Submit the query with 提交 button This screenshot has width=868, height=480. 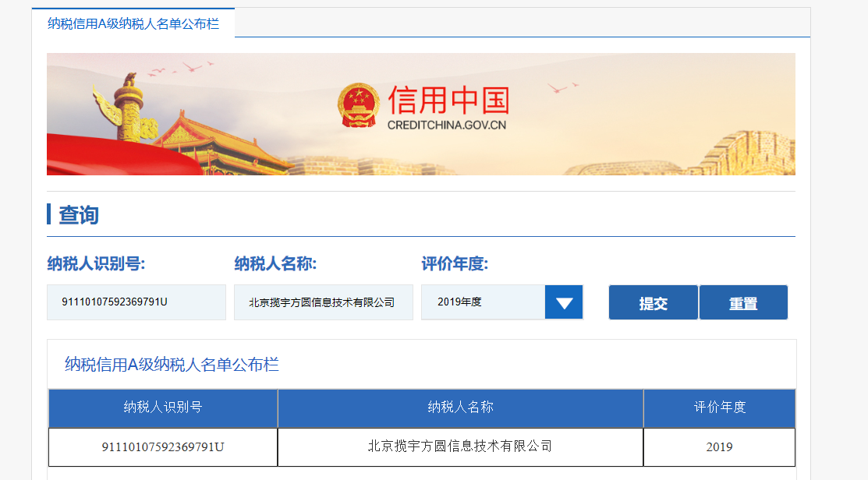[x=654, y=302]
